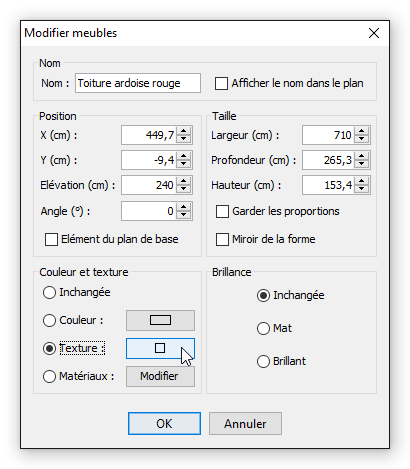Check Garder les proportions
This screenshot has width=410, height=469.
[x=222, y=212]
